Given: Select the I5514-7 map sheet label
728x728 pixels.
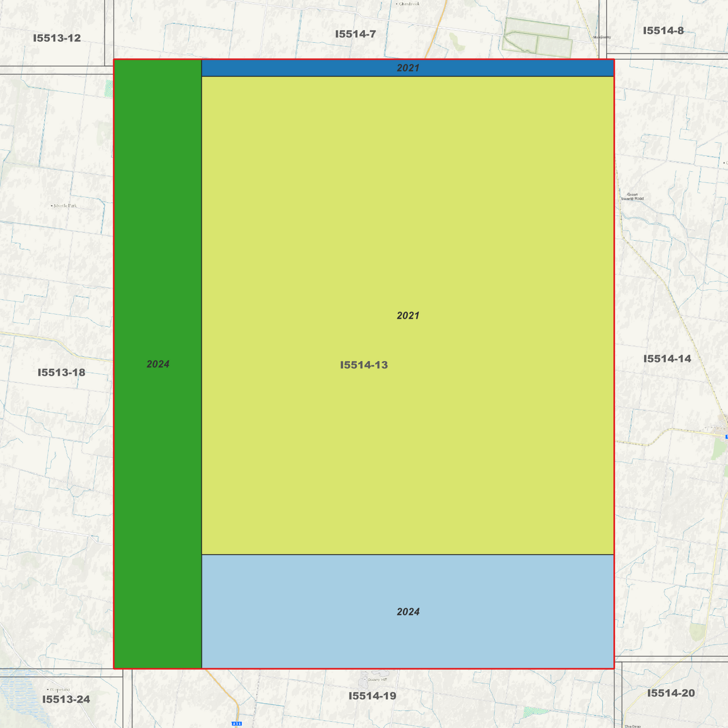Looking at the screenshot, I should 355,34.
